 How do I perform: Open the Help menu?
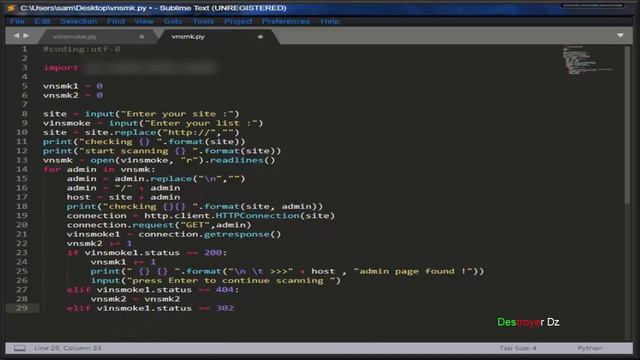click(x=330, y=21)
